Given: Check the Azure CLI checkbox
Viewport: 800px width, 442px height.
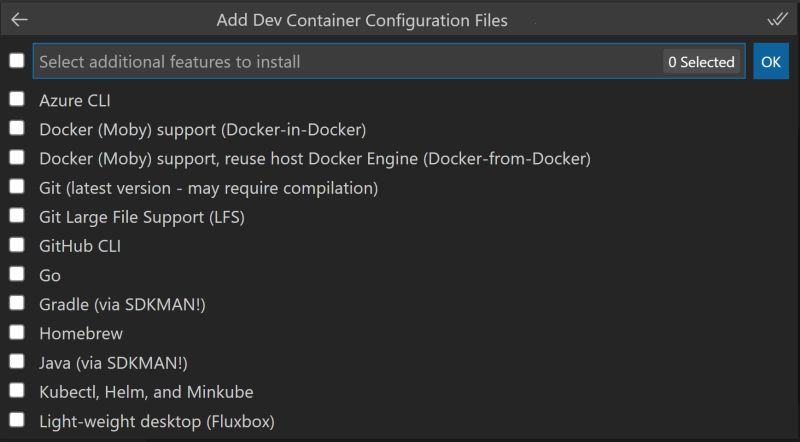Looking at the screenshot, I should click(x=17, y=99).
